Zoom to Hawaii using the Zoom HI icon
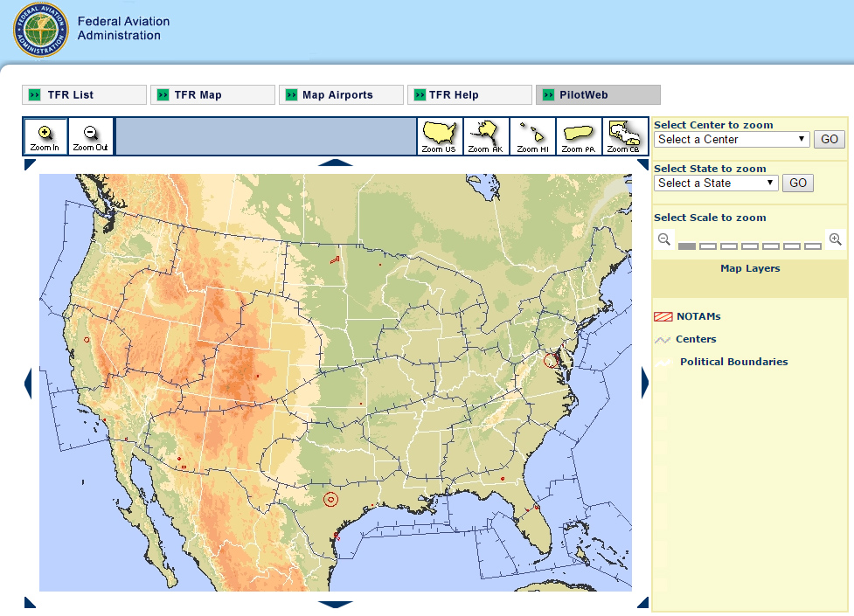This screenshot has height=616, width=854. (531, 136)
